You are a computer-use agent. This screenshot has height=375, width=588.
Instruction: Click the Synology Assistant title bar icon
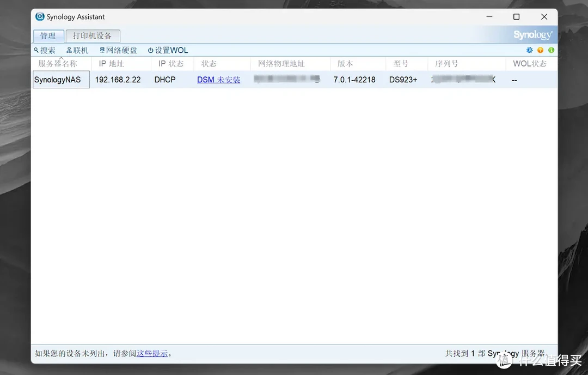point(40,17)
